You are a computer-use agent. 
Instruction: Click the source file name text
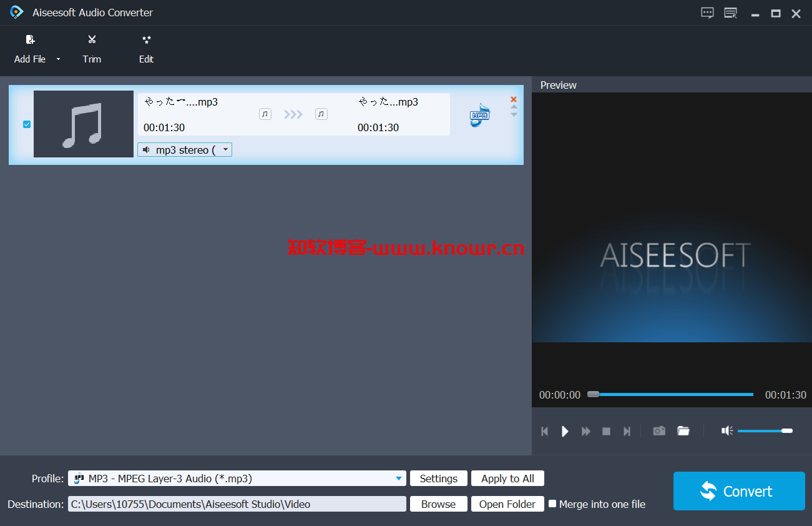click(x=181, y=102)
